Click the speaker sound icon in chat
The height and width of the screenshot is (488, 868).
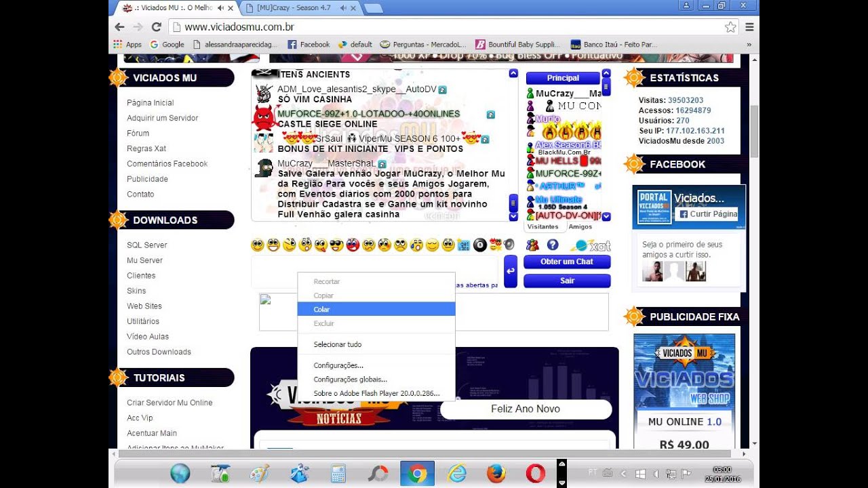click(x=509, y=245)
